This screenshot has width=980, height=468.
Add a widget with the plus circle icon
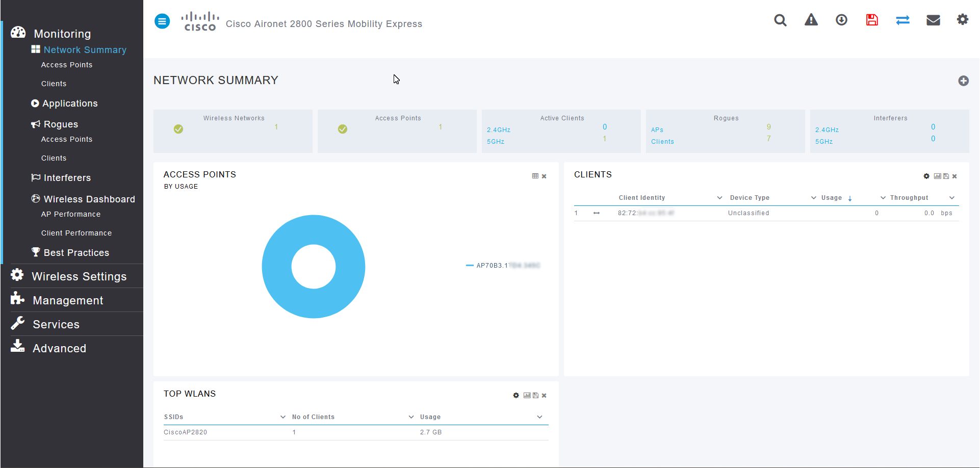[963, 81]
